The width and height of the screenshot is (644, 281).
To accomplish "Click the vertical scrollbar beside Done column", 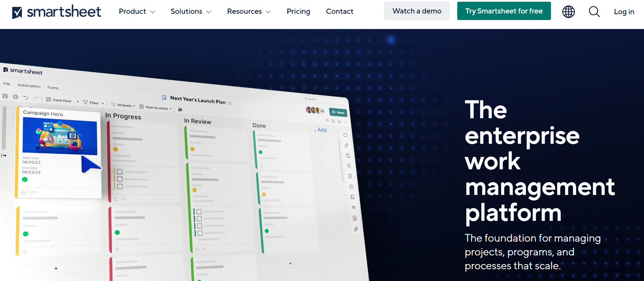I will coord(341,160).
